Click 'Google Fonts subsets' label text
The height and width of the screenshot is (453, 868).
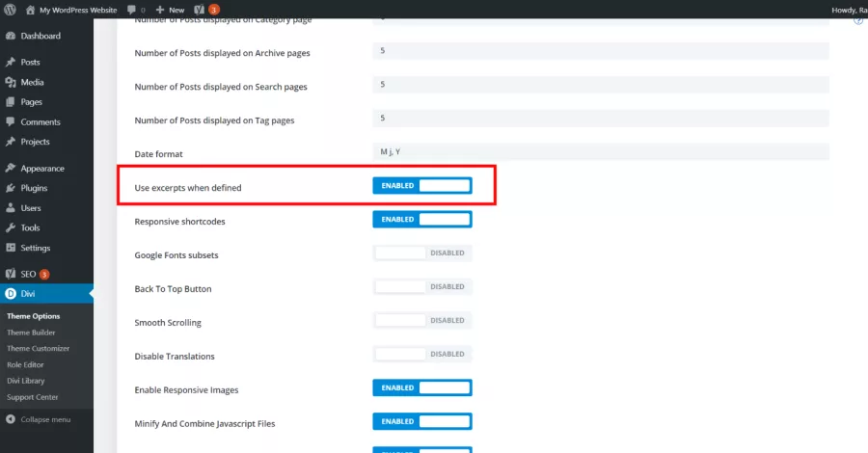pyautogui.click(x=176, y=255)
